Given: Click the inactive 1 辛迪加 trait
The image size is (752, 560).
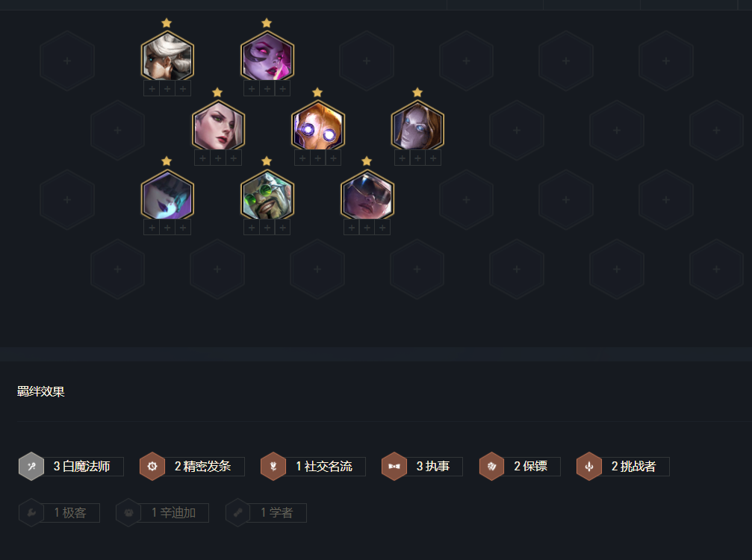Looking at the screenshot, I should pos(162,512).
